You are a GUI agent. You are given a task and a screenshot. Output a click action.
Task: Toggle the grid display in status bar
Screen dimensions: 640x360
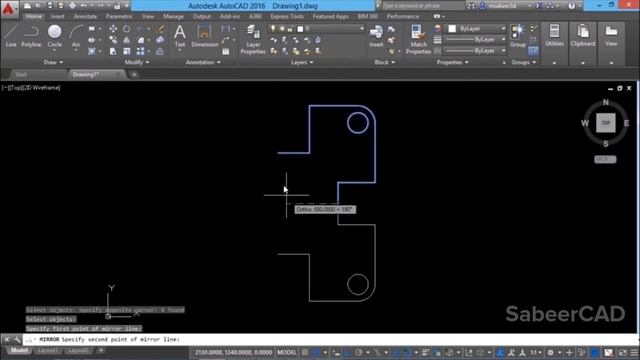[304, 352]
